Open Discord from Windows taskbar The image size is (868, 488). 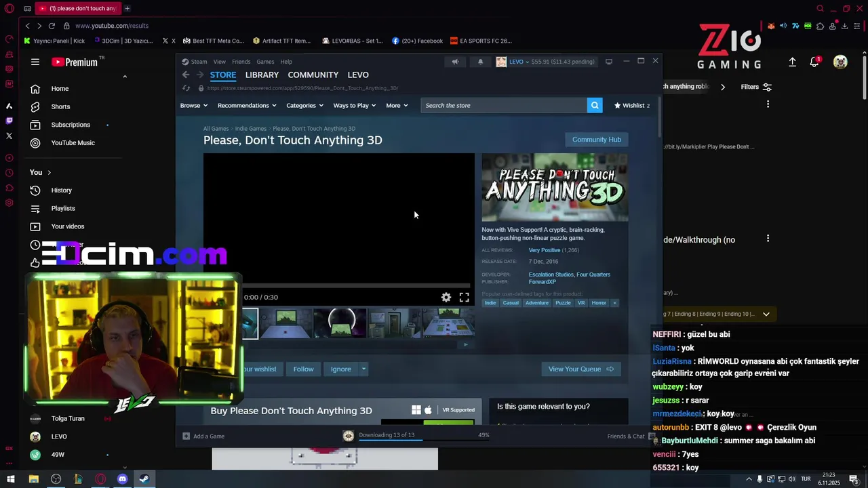(122, 479)
